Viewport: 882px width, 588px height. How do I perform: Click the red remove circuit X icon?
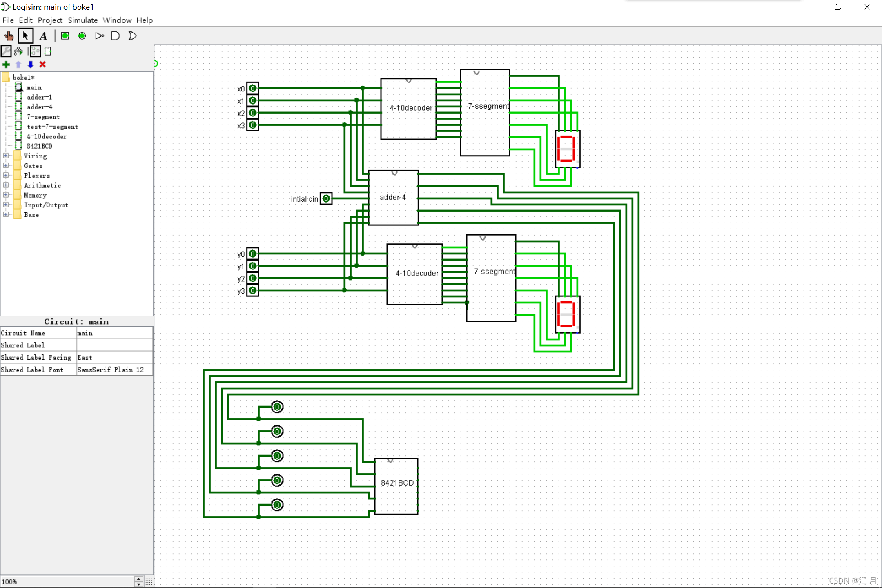[42, 65]
